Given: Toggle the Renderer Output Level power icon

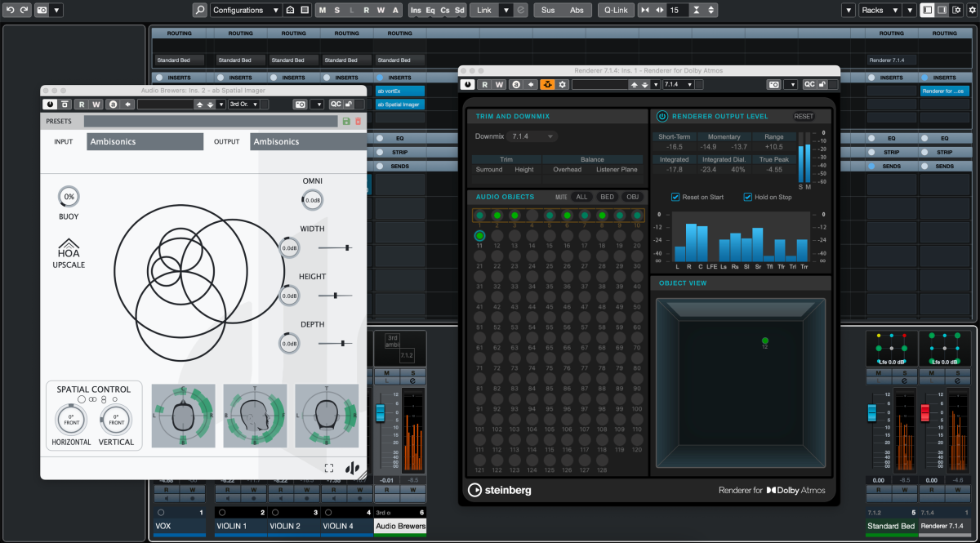Looking at the screenshot, I should click(662, 116).
